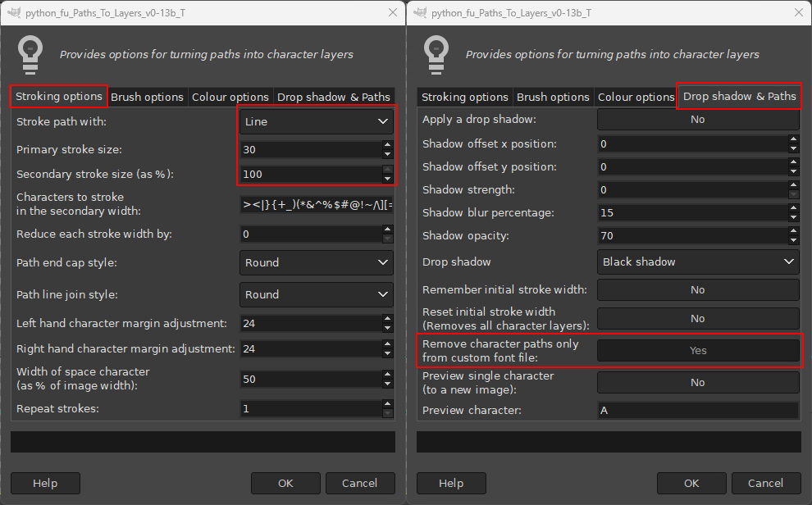Click the Repeat strokes field
812x505 pixels.
[x=311, y=409]
